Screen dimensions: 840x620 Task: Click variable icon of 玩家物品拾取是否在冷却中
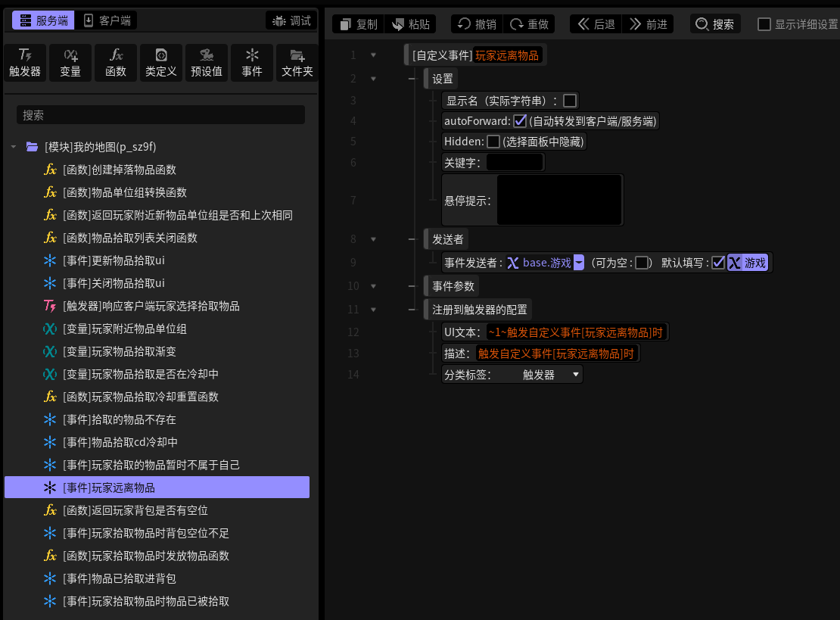pos(50,374)
